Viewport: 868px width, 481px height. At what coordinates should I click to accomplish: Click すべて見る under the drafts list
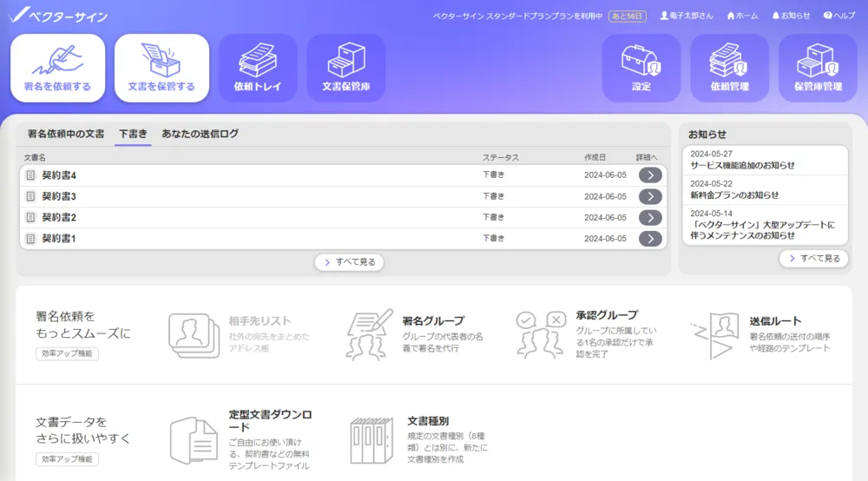[349, 262]
